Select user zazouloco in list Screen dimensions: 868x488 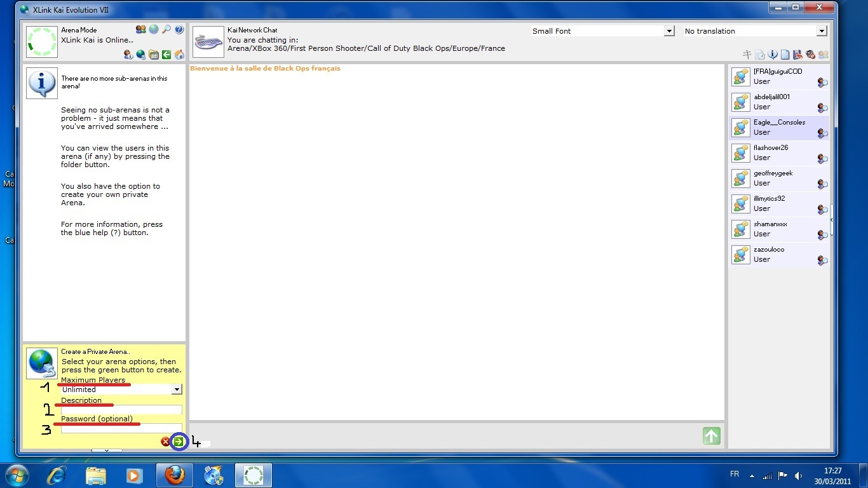[x=780, y=254]
